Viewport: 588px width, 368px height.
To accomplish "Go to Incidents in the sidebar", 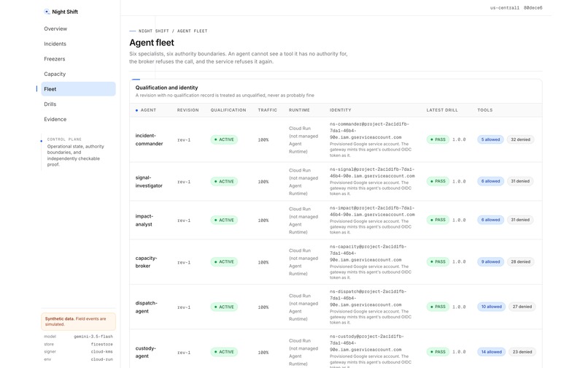I will click(55, 44).
